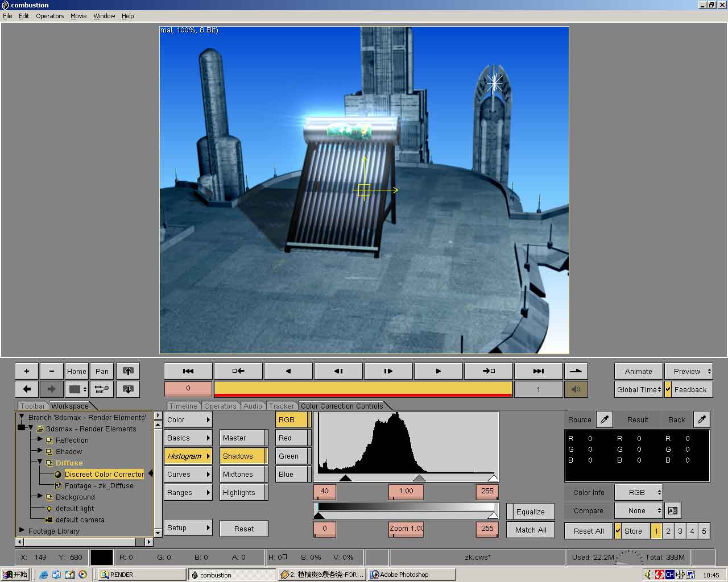Viewport: 728px width, 582px height.
Task: Open the Operators menu
Action: pos(49,16)
